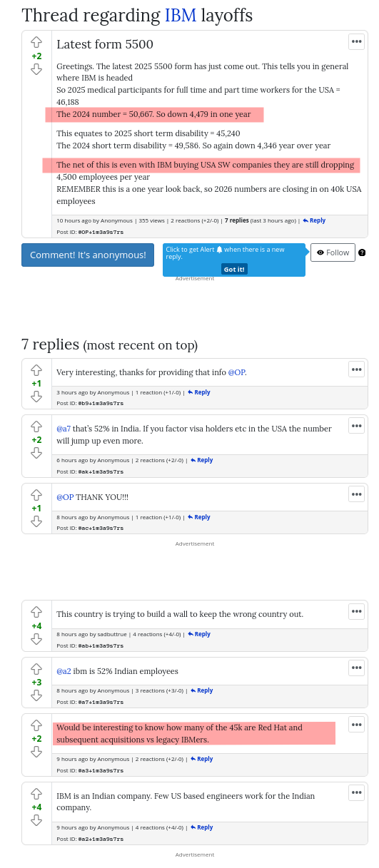Click the help question mark beside Follow
Viewport: 379px width, 868px height.
pyautogui.click(x=362, y=252)
